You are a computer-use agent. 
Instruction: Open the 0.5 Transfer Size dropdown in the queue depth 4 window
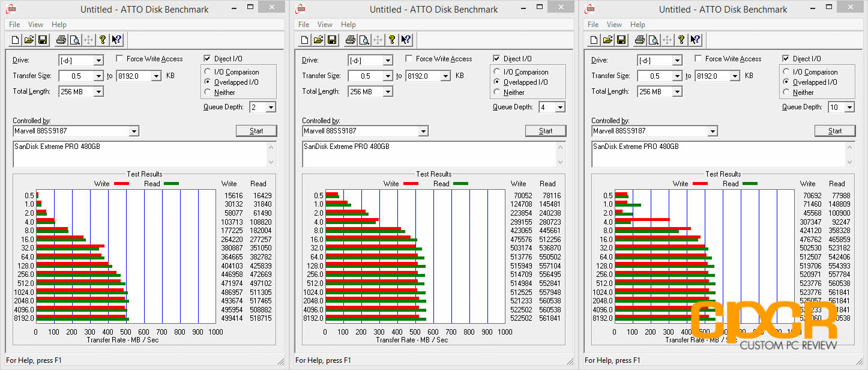(388, 76)
